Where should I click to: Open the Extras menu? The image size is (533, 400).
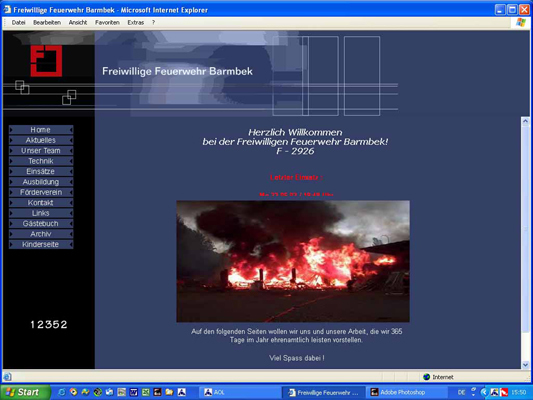pos(136,22)
